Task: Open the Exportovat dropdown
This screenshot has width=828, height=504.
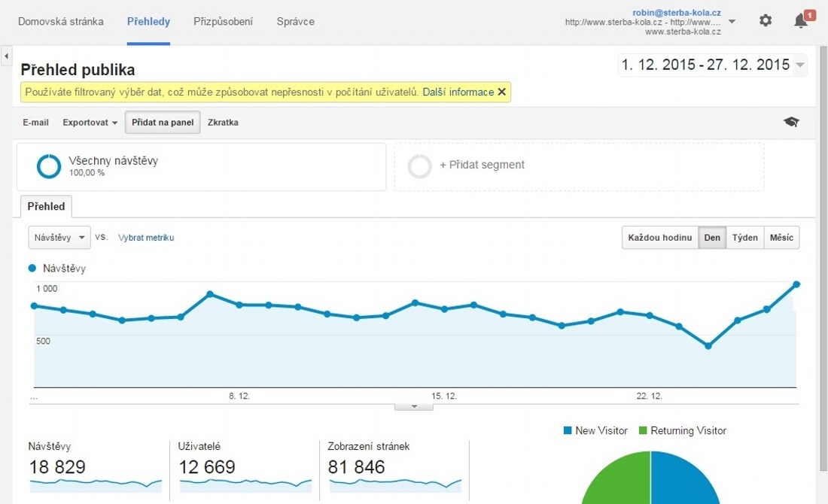Action: pyautogui.click(x=90, y=123)
